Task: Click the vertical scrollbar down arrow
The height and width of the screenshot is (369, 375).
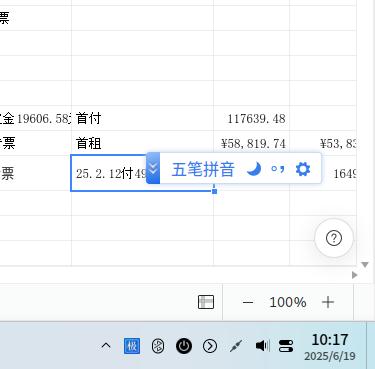Action: tap(365, 265)
